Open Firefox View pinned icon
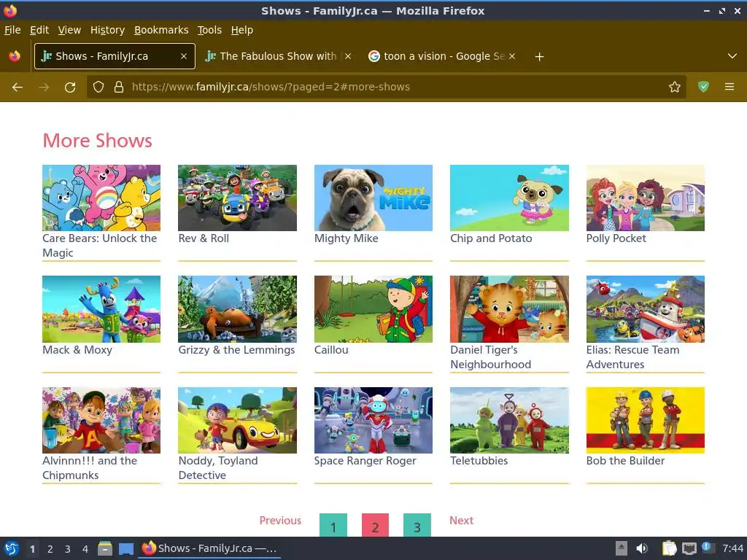The image size is (747, 560). [15, 56]
